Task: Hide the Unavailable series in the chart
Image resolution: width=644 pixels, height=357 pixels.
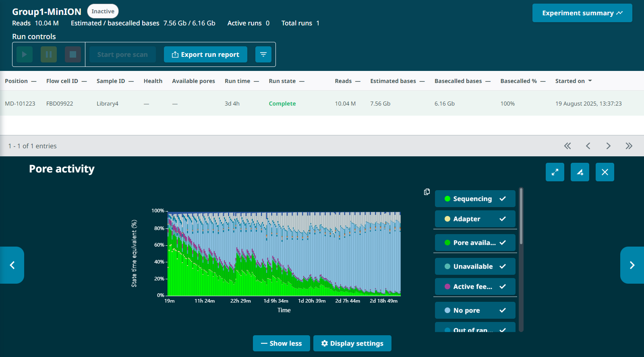Action: (475, 266)
